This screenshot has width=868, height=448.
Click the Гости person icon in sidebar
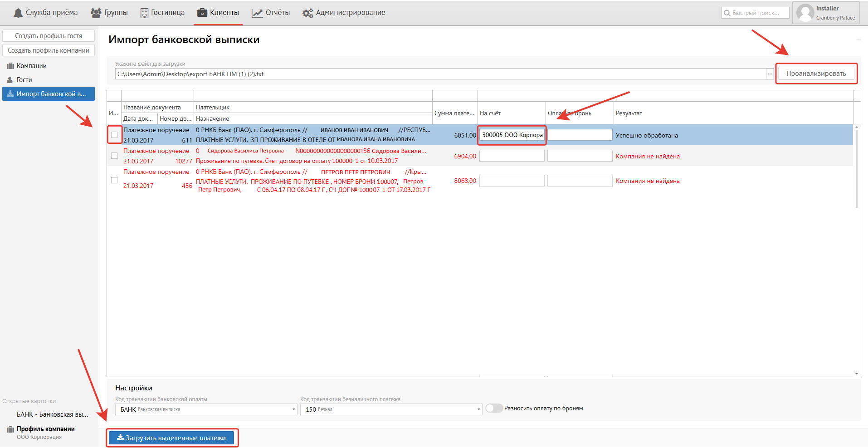pyautogui.click(x=10, y=80)
